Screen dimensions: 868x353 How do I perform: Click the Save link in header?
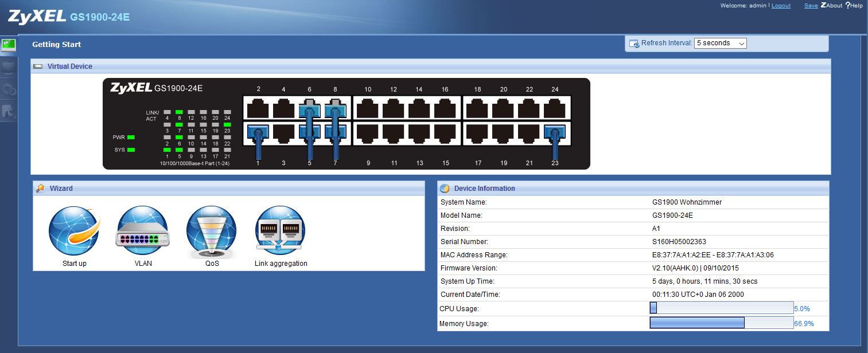[x=811, y=6]
